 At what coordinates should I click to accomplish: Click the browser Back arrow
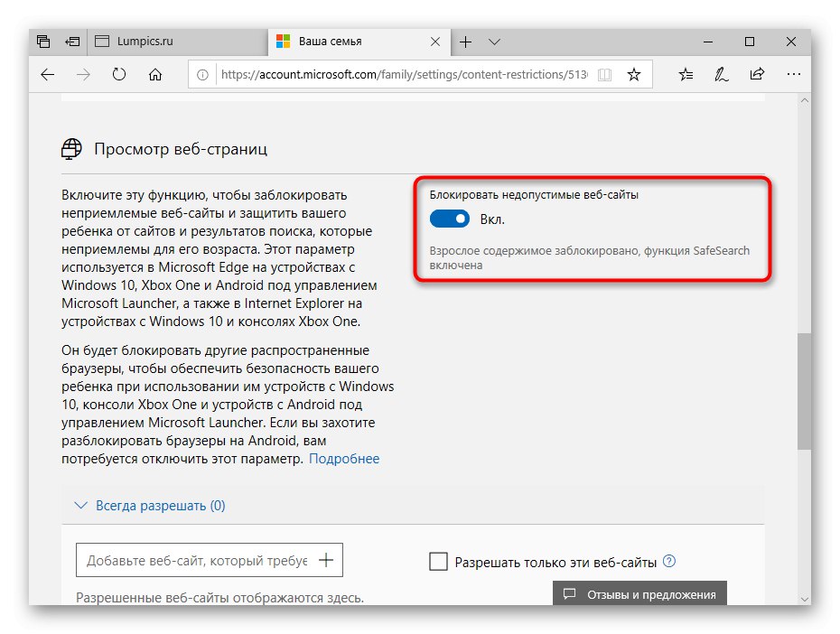48,75
